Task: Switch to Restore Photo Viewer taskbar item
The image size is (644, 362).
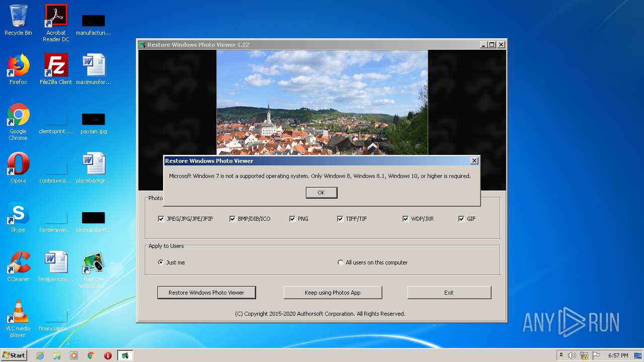Action: tap(125, 355)
